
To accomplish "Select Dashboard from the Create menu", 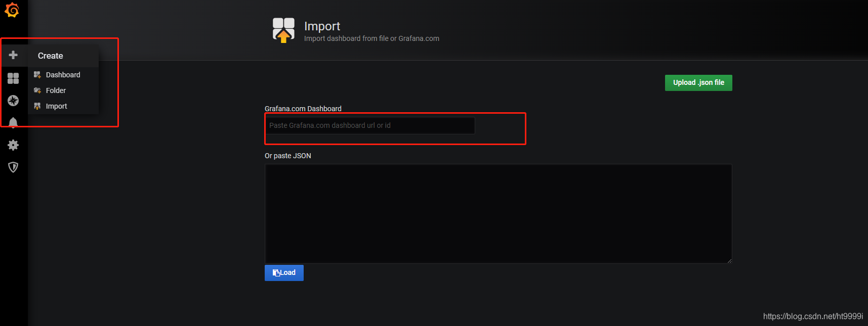I will (63, 75).
